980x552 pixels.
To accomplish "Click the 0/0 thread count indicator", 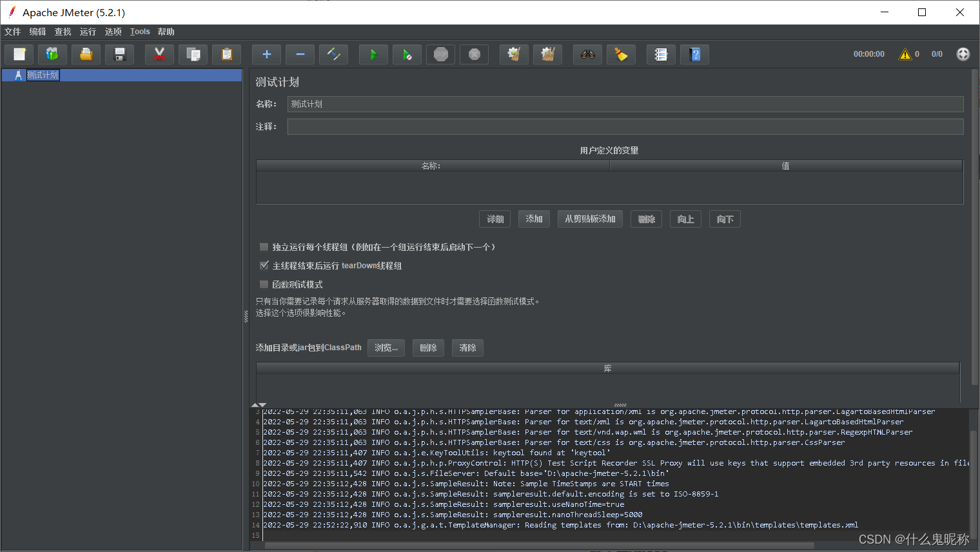I will pos(937,54).
